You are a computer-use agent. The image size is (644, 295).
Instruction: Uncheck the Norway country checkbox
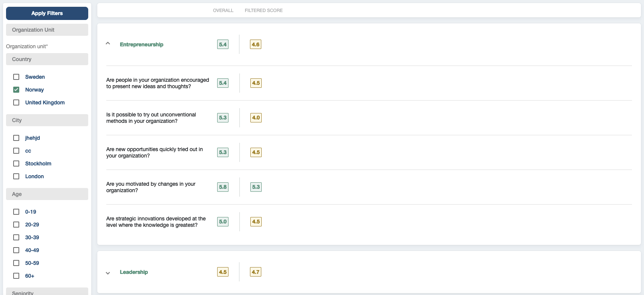coord(16,90)
